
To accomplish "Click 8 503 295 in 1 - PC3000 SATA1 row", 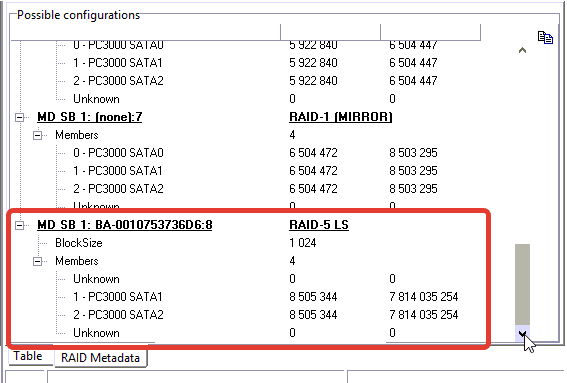I will click(x=413, y=171).
